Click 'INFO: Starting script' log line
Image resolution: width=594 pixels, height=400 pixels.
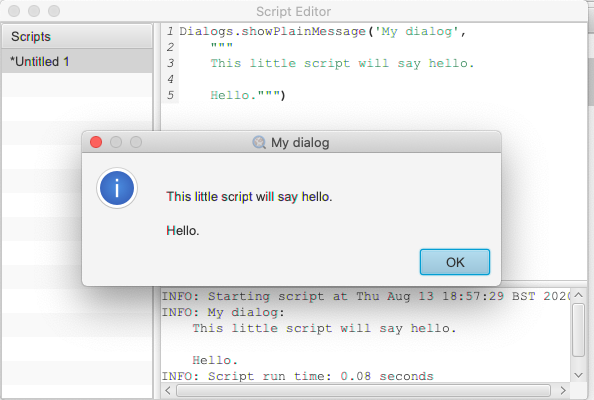pyautogui.click(x=366, y=296)
